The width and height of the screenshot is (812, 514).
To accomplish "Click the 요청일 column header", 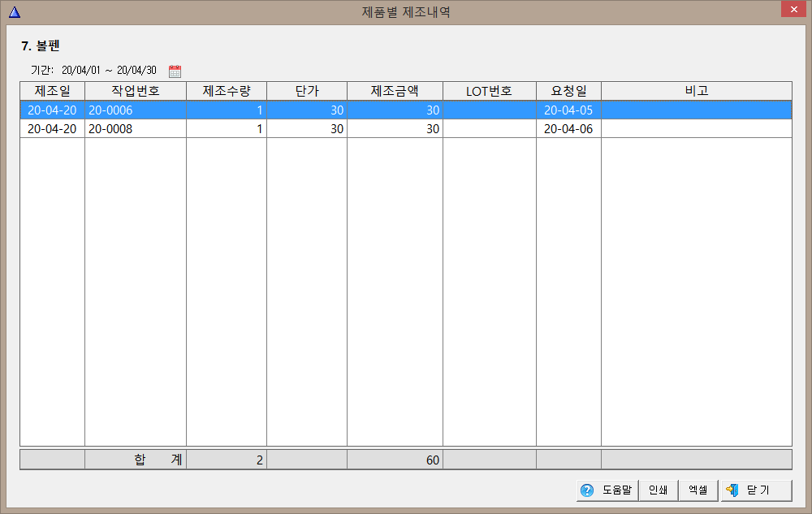I will (568, 91).
